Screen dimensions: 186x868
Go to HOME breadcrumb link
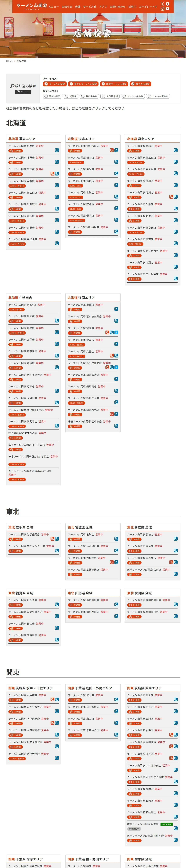(x=9, y=61)
